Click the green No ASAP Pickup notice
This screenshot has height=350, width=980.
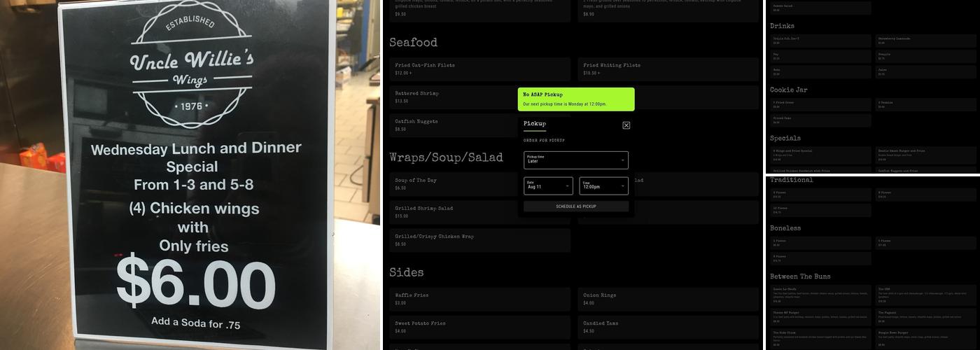coord(575,99)
